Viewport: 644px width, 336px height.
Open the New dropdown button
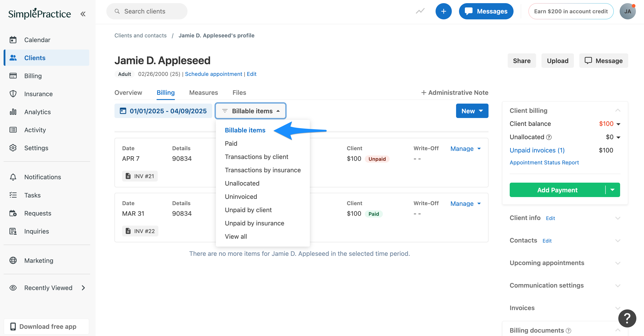(x=472, y=111)
